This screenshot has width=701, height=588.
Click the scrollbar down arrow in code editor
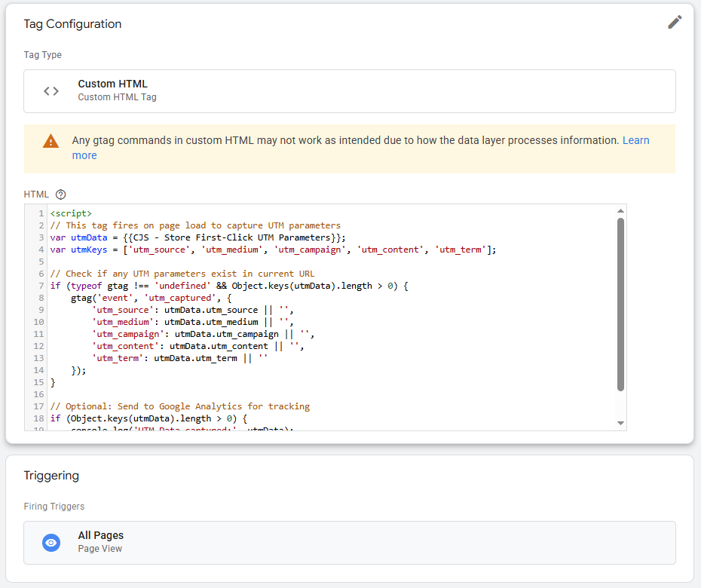point(620,422)
